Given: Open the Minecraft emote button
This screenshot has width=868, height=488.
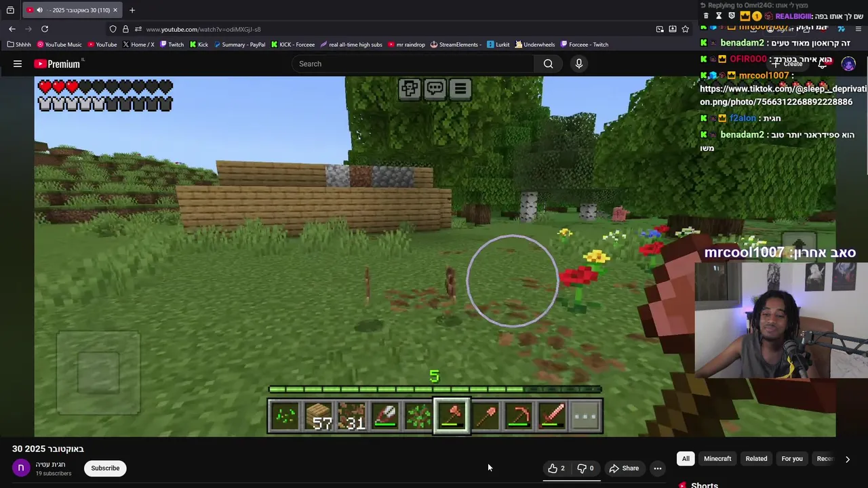Looking at the screenshot, I should click(x=410, y=89).
